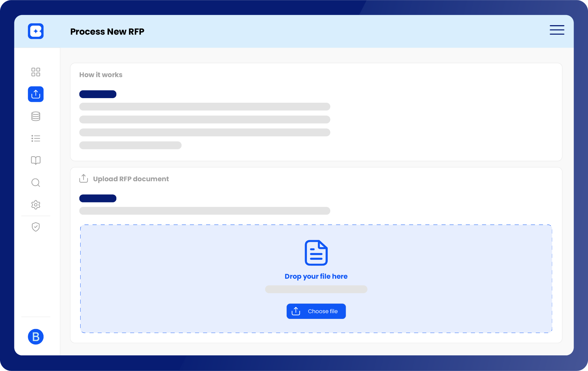588x371 pixels.
Task: Open the settings gear icon
Action: [36, 205]
